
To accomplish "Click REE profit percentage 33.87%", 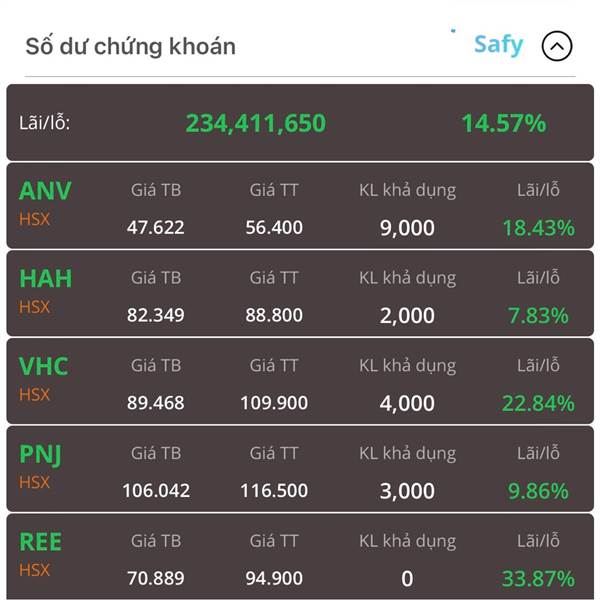I will point(538,579).
